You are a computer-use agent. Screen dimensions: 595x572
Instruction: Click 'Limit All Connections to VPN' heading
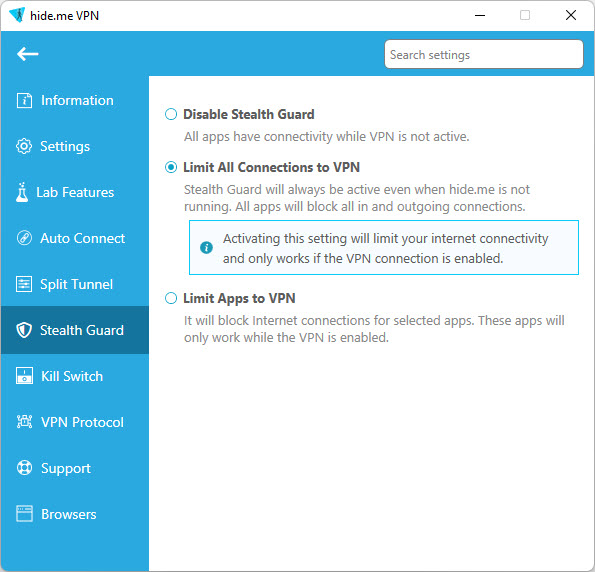point(272,167)
